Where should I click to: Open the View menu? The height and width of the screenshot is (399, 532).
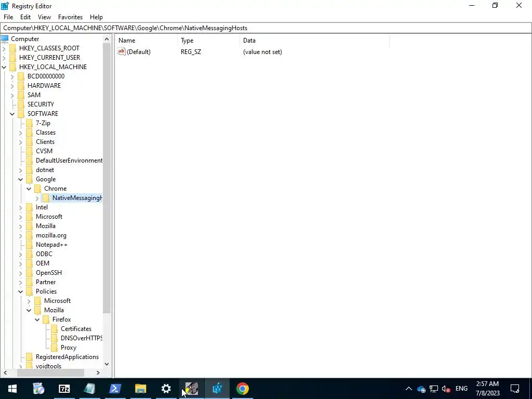44,17
